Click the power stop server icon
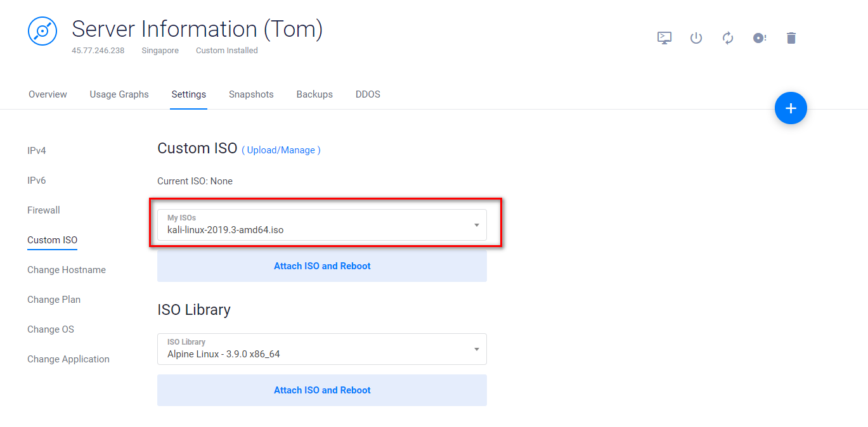Viewport: 868px width, 427px height. click(696, 38)
